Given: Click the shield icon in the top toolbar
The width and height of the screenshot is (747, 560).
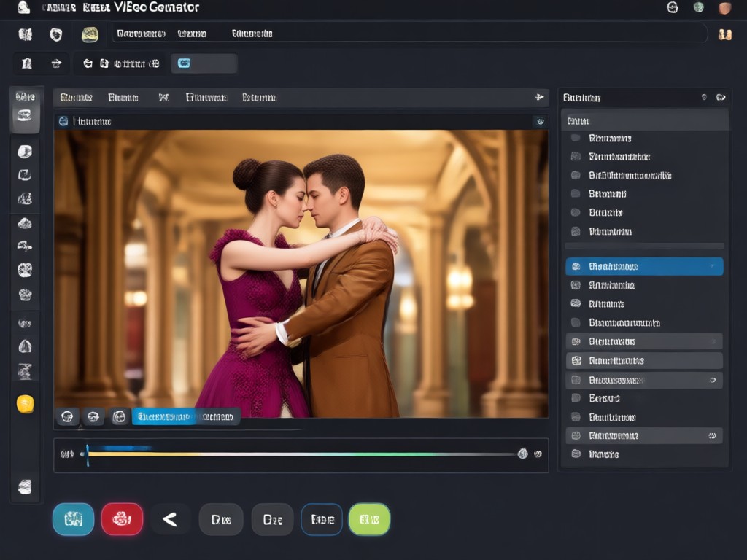Looking at the screenshot, I should 56,34.
